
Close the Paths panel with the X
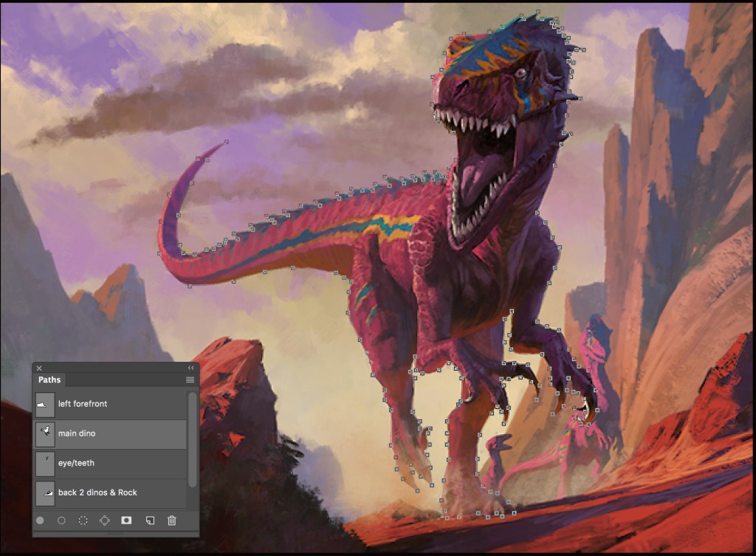(x=39, y=368)
